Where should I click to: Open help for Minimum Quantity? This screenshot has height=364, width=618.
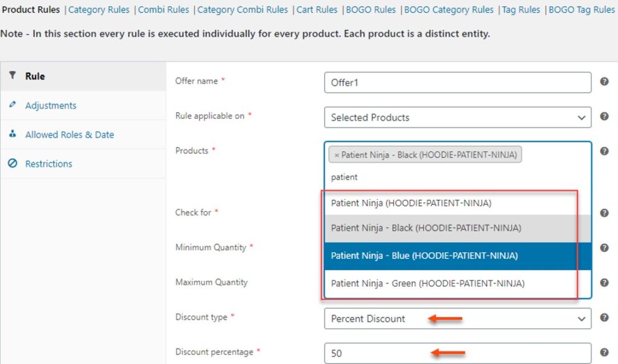604,247
